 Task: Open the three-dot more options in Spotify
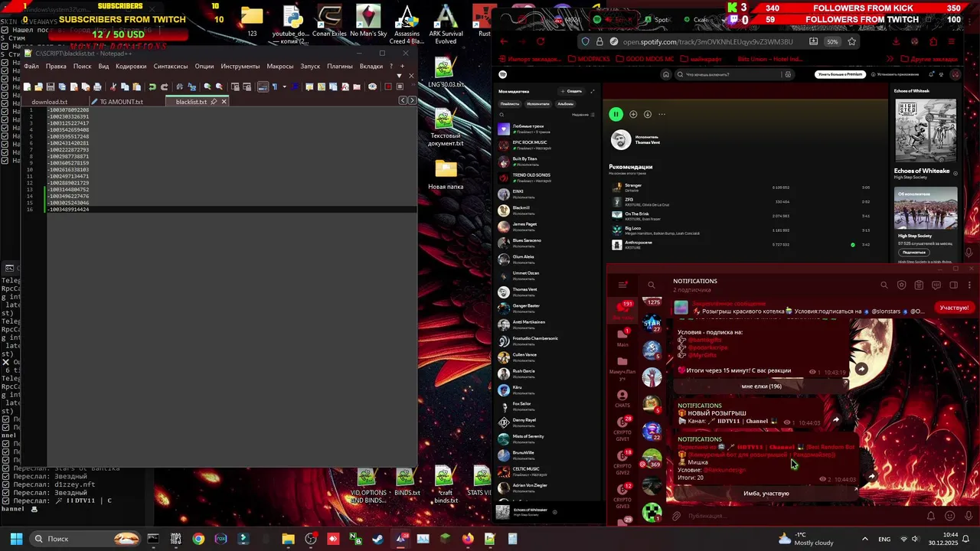click(662, 114)
